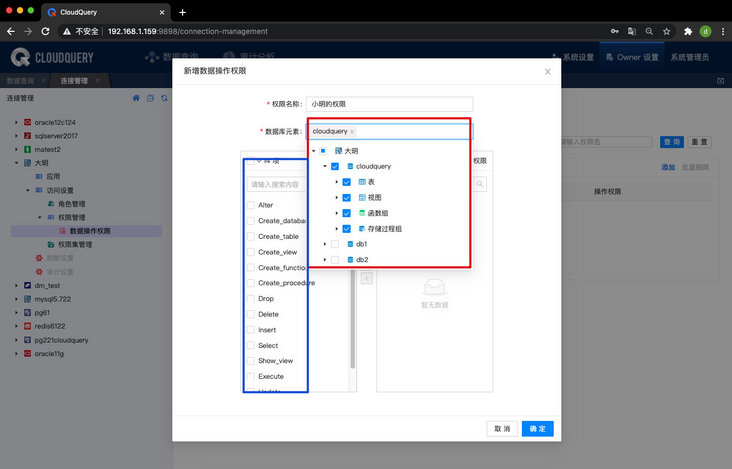
Task: Expand the 视图 node arrow
Action: (337, 197)
